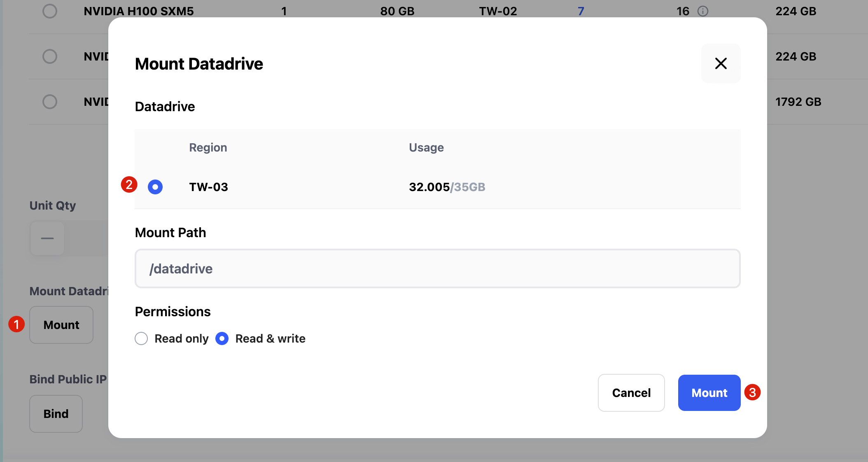Open the blue 7 link in TW-02 row
The image size is (868, 462).
(581, 11)
